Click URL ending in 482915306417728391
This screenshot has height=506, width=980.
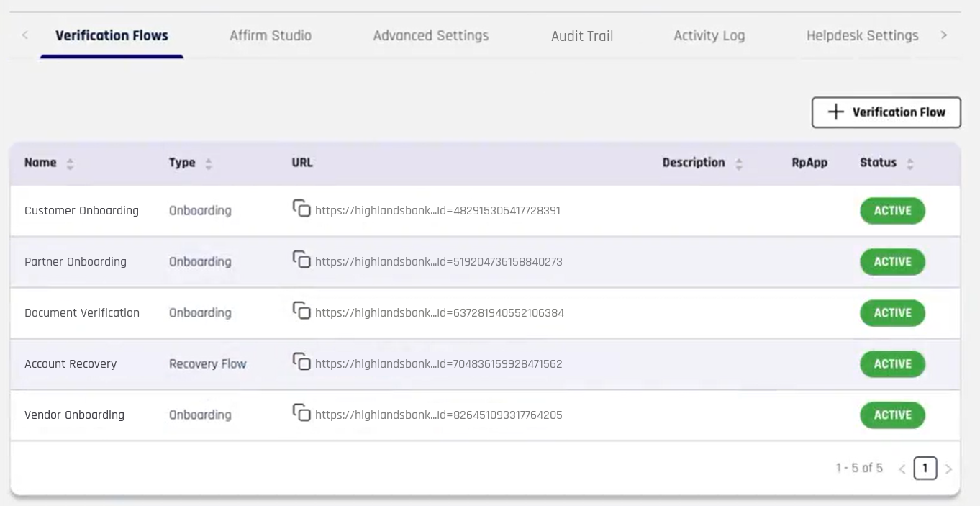point(437,211)
